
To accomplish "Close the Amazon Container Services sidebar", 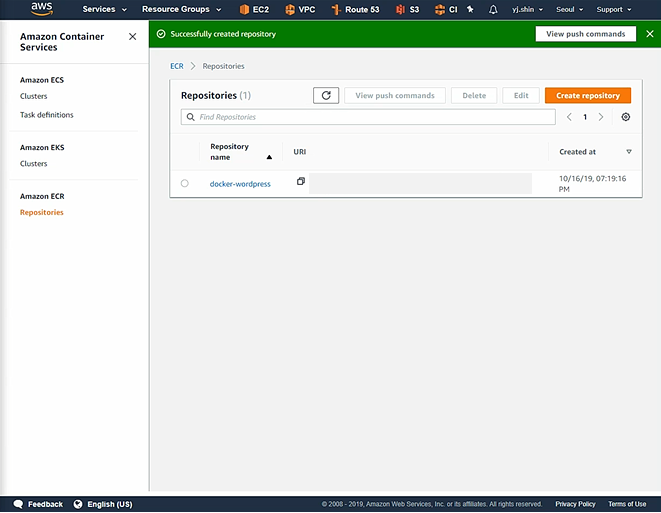I will pos(132,37).
